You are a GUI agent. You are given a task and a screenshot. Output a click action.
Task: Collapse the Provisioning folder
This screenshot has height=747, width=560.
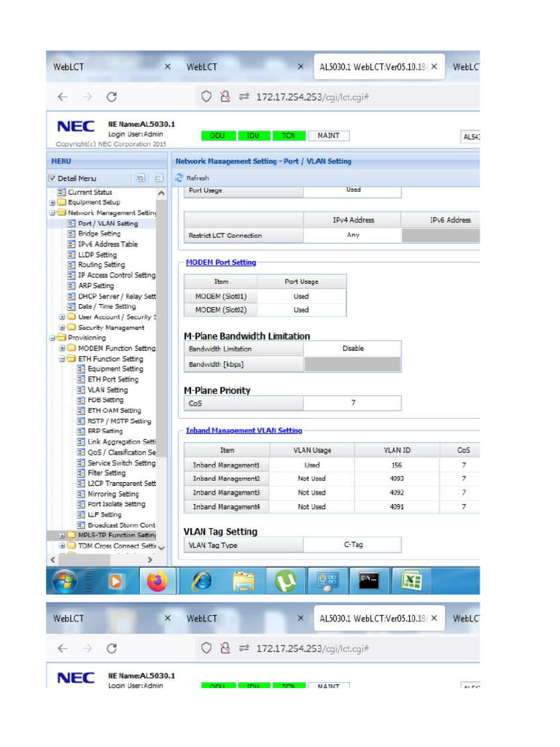[52, 338]
